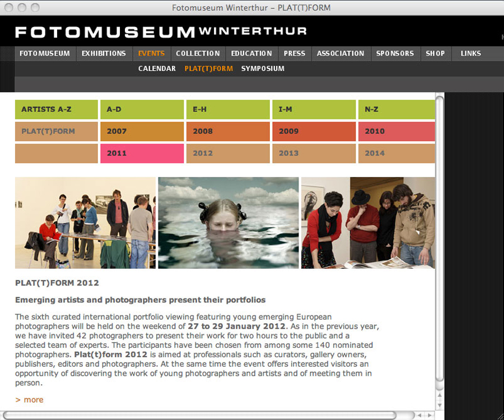Zoom the browser window
This screenshot has width=504, height=420.
tap(35, 8)
